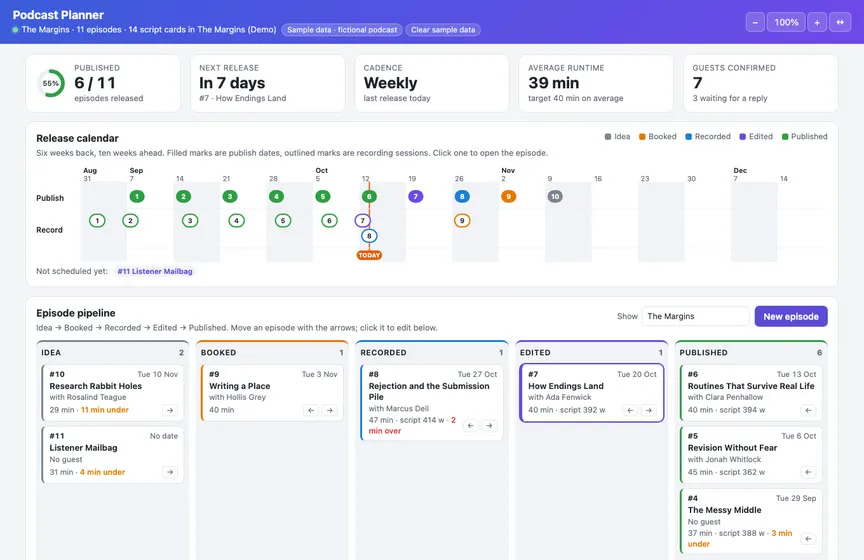Screen dimensions: 864x560
Task: Open the grey publish marker for episode 10
Action: pos(555,196)
